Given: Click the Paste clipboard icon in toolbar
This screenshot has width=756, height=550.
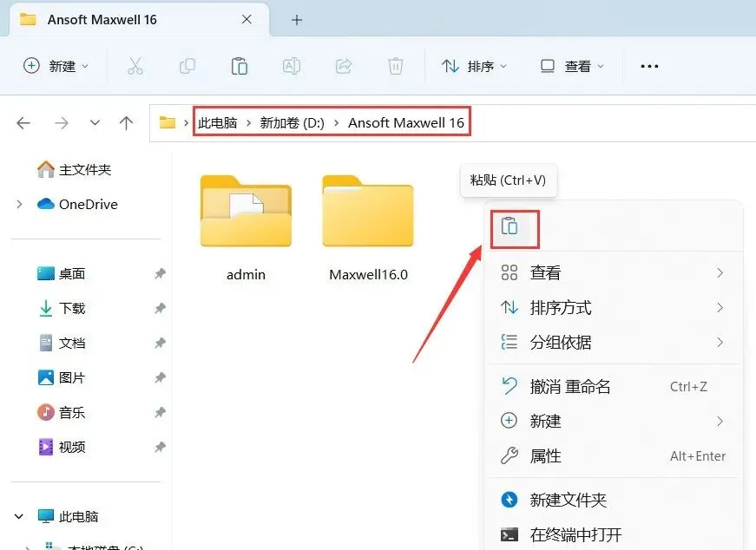Looking at the screenshot, I should click(x=240, y=66).
